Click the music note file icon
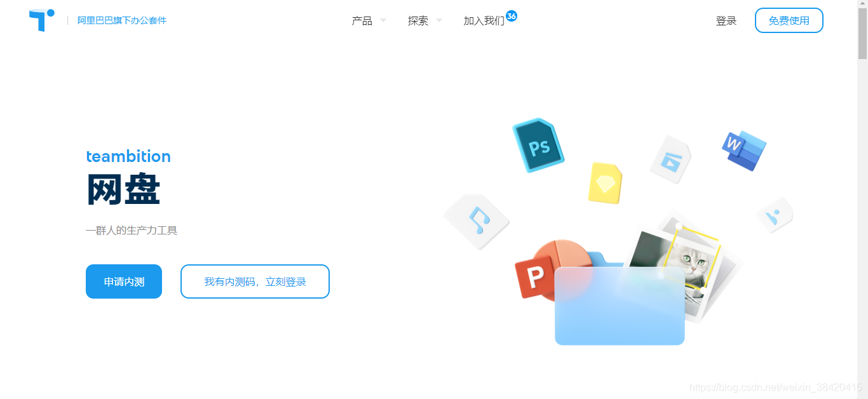This screenshot has width=868, height=399. click(x=477, y=221)
